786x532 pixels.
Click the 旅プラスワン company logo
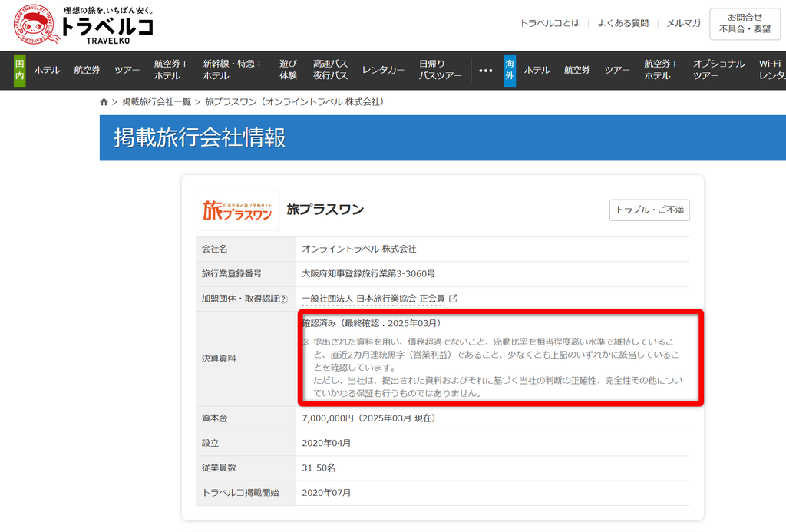(237, 210)
